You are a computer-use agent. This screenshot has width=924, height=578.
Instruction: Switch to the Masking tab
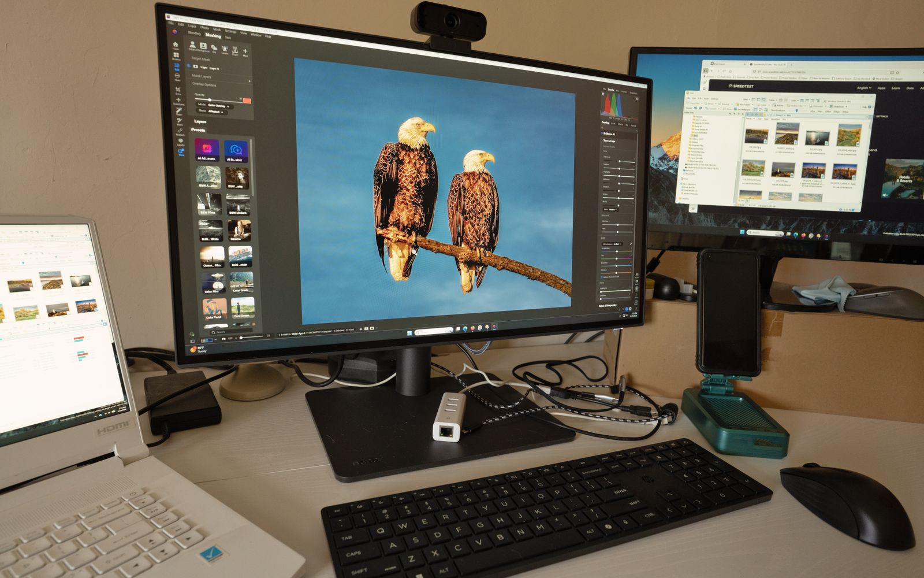click(x=213, y=36)
